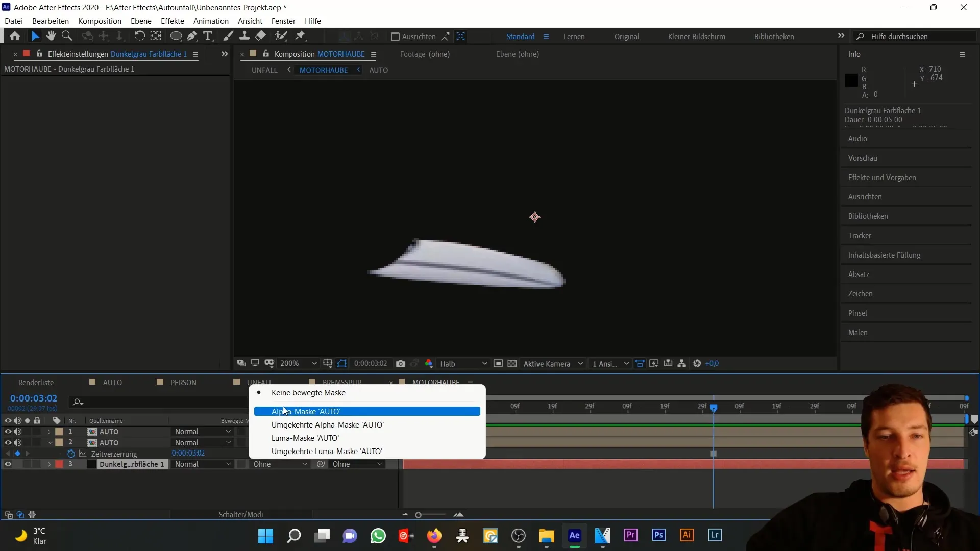Select 200% zoom level dropdown
Viewport: 980px width, 551px height.
click(x=300, y=363)
